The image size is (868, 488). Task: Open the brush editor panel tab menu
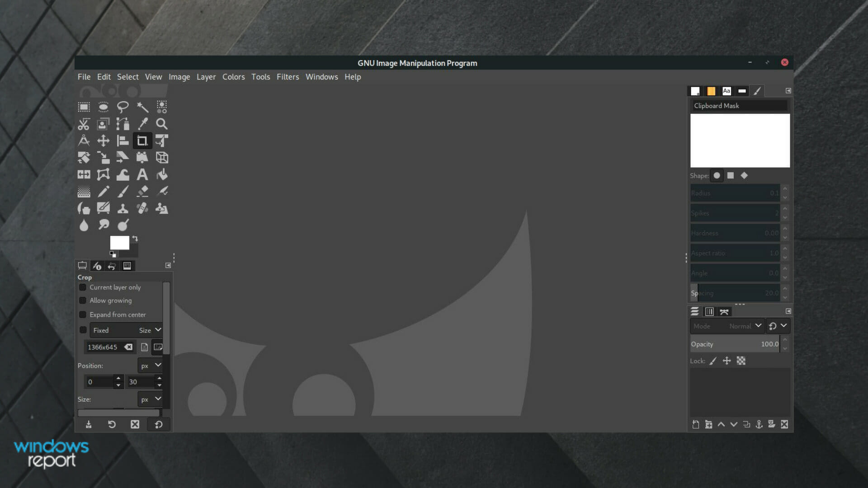pyautogui.click(x=788, y=91)
